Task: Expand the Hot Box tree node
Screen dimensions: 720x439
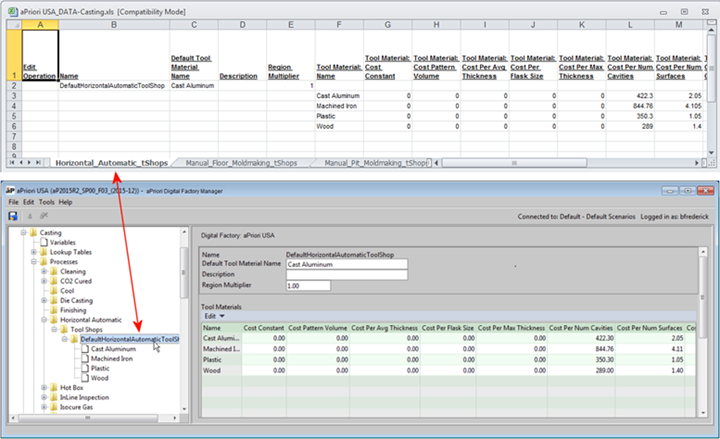Action: click(x=44, y=388)
